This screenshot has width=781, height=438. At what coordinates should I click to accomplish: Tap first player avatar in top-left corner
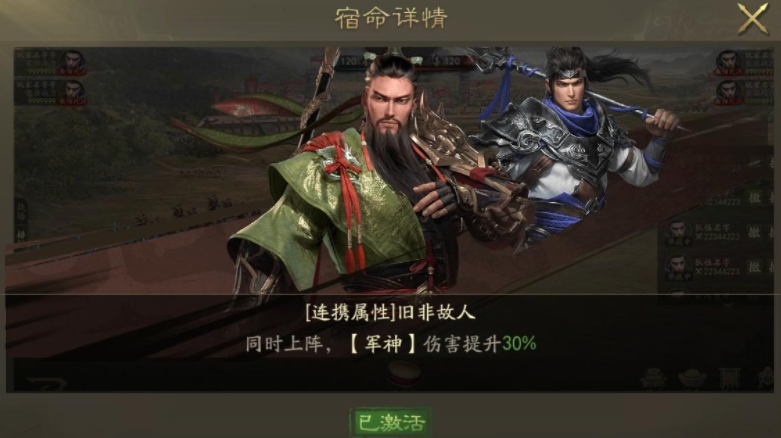point(73,62)
